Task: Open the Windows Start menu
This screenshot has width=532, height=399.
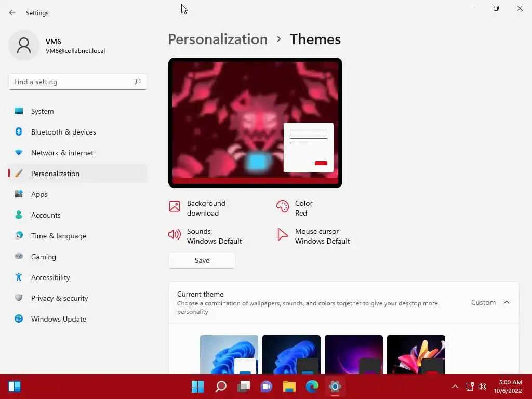Action: coord(197,387)
